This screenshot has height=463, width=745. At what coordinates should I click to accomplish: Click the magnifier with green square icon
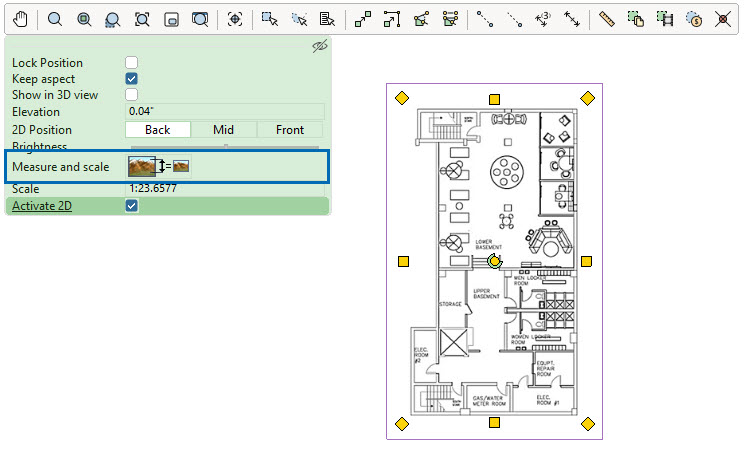[84, 19]
